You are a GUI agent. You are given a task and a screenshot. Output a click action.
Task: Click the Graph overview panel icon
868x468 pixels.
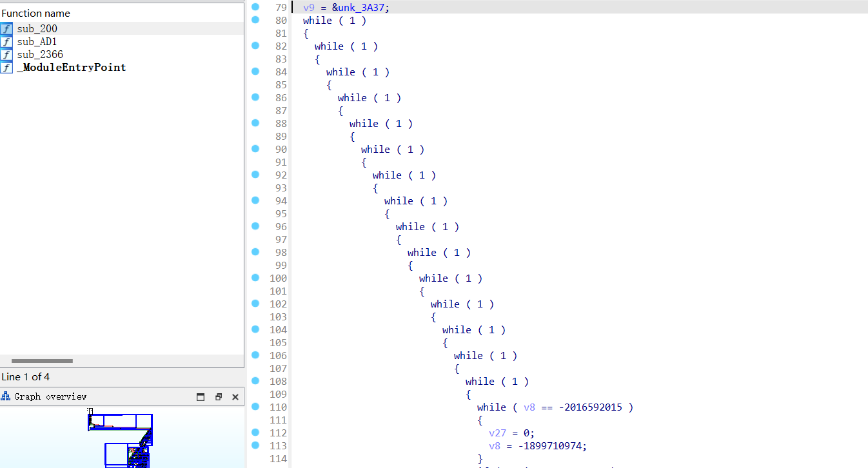coord(6,396)
